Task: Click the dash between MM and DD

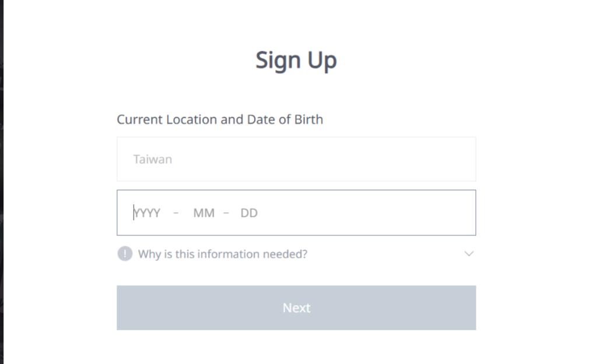Action: pyautogui.click(x=226, y=213)
